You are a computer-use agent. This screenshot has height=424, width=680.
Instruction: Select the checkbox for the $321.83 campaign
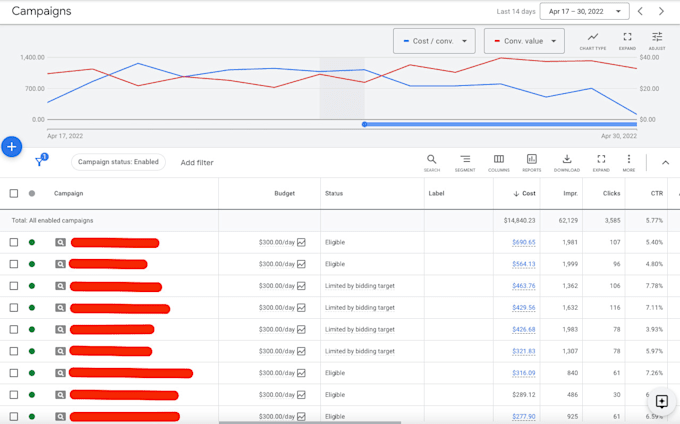coord(14,351)
